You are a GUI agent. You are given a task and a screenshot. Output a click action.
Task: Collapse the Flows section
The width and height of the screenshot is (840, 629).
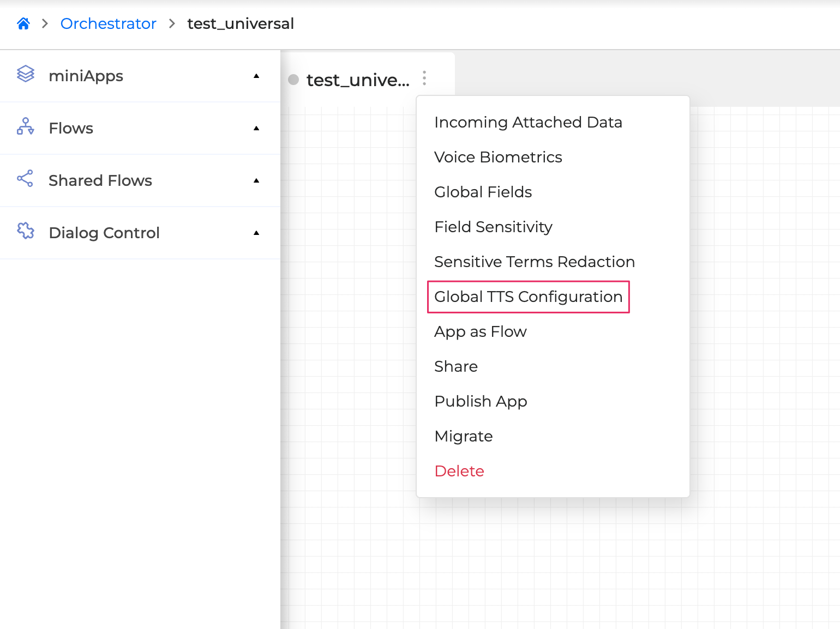(256, 128)
